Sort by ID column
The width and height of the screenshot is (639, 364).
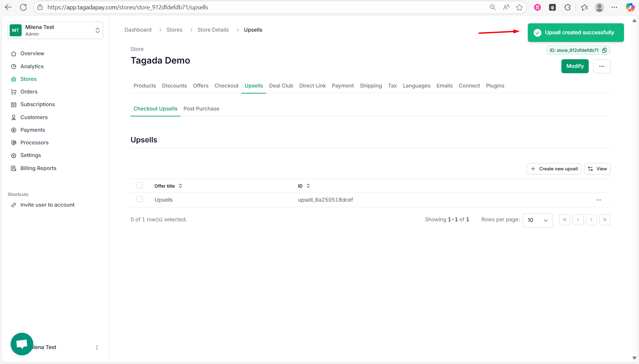click(x=304, y=186)
